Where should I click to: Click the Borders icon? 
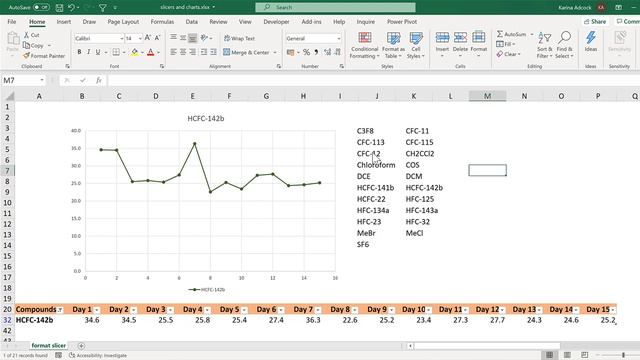[116, 52]
